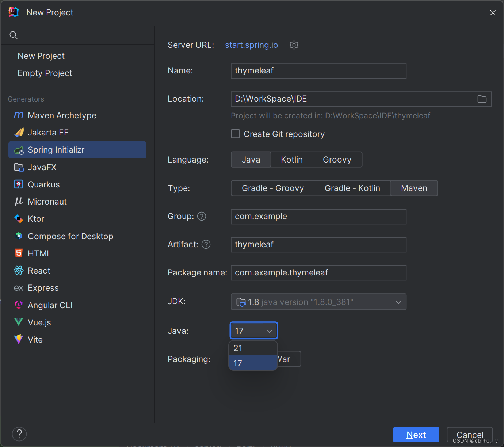Click the Next button
504x447 pixels.
(416, 435)
